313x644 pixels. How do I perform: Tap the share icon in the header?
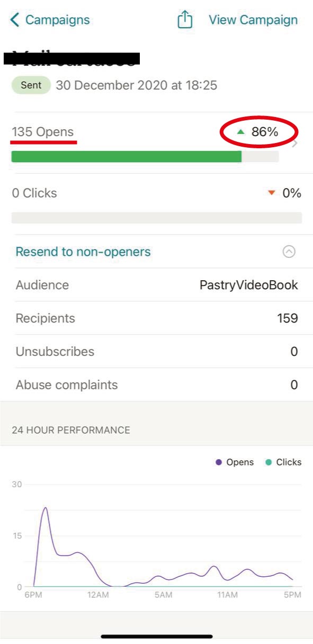[x=185, y=20]
